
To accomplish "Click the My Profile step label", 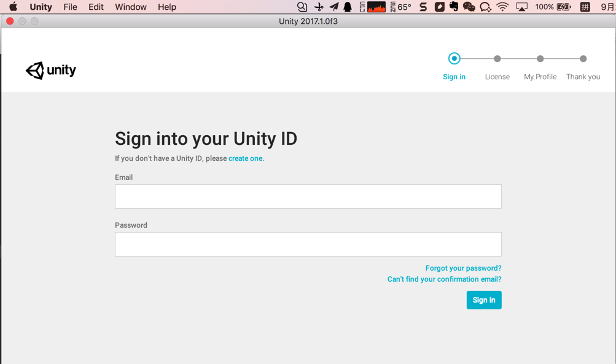I will click(540, 77).
